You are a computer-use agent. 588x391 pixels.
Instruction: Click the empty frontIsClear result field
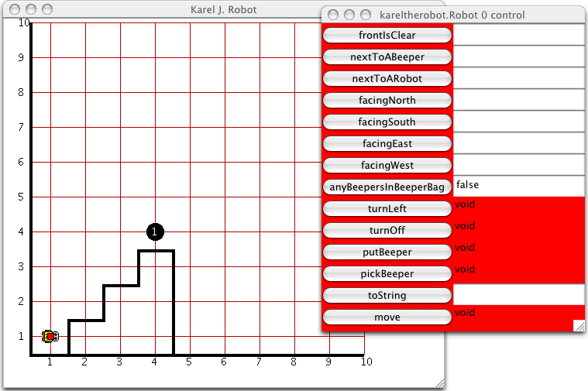click(518, 35)
